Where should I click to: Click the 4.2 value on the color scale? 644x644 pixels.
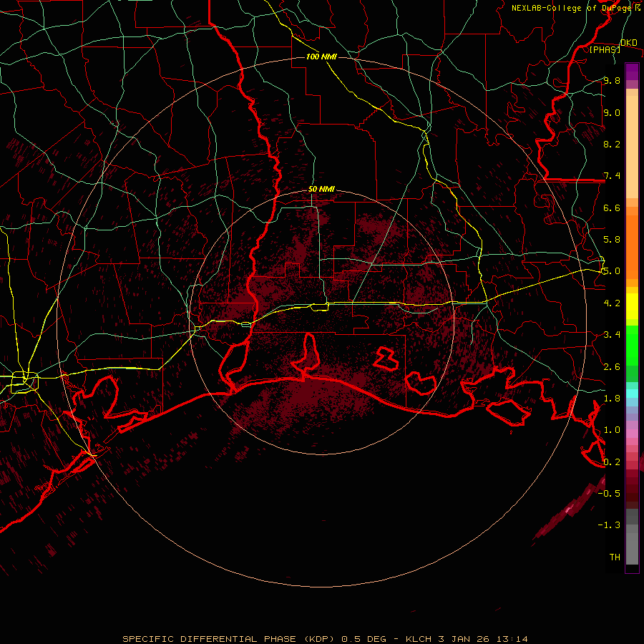tap(612, 303)
